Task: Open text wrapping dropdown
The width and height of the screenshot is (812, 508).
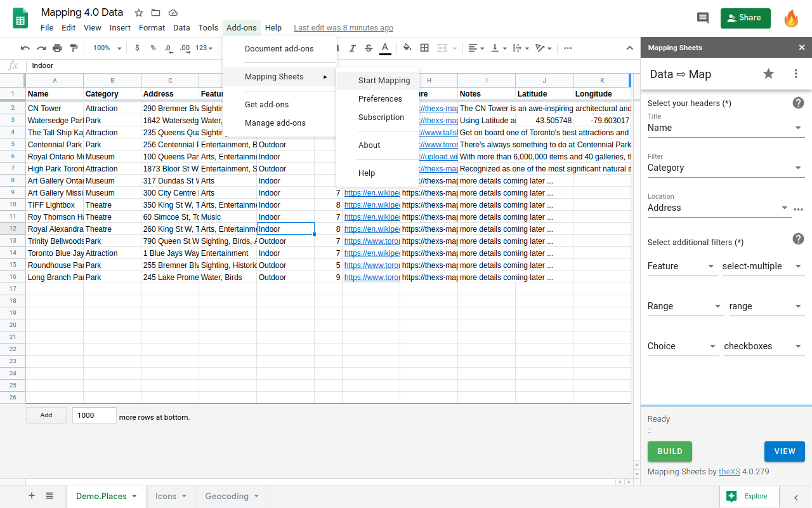Action: point(521,48)
